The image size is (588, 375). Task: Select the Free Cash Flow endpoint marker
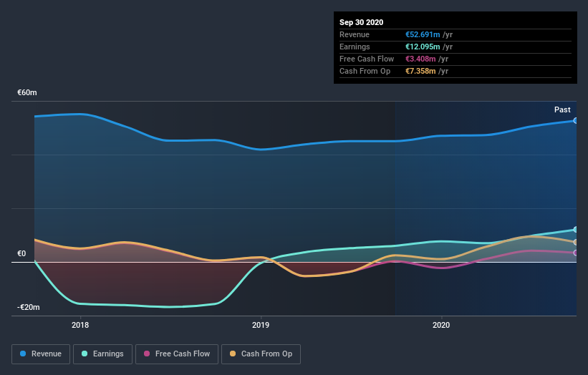[576, 253]
